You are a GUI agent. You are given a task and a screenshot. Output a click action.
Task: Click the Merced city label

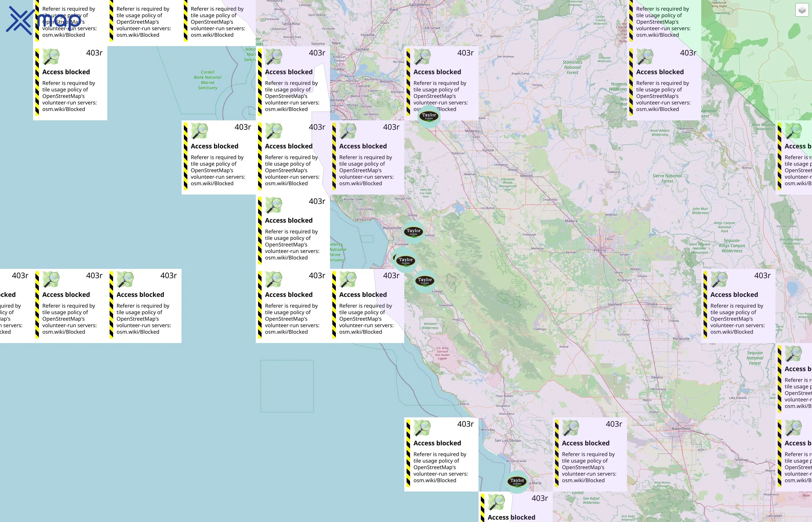(526, 175)
